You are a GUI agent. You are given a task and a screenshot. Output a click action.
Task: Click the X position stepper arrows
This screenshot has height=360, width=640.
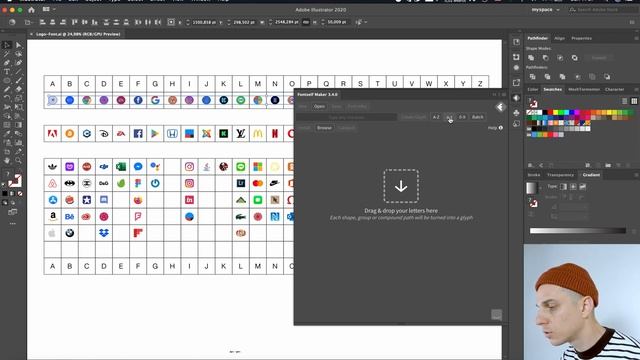pos(188,22)
